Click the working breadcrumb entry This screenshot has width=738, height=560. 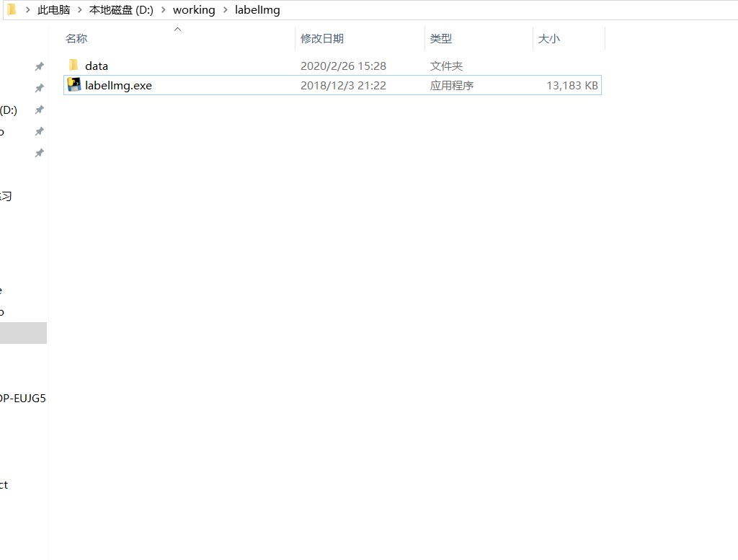194,9
